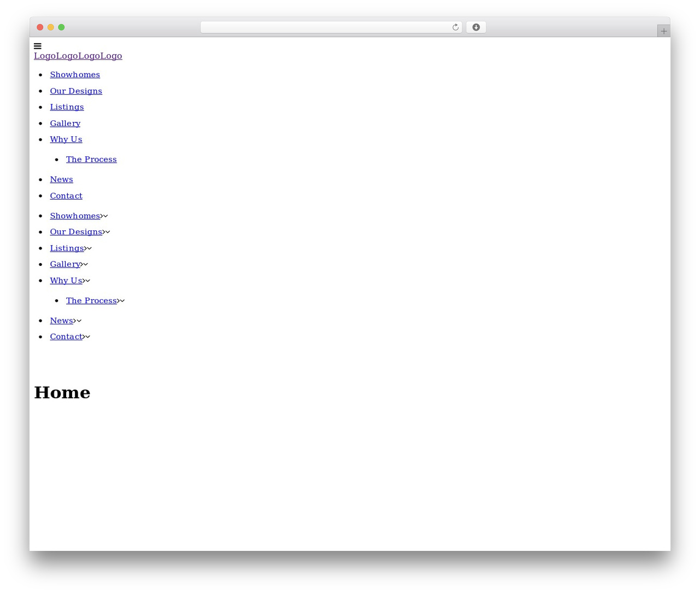The width and height of the screenshot is (700, 593).
Task: Open Listings link without chevron arrows
Action: click(x=67, y=107)
